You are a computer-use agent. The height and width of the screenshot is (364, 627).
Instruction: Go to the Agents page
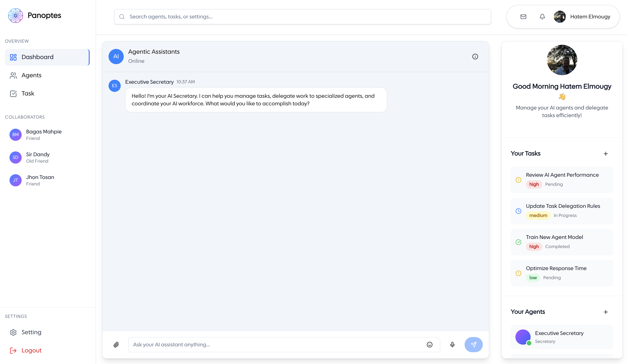(x=31, y=75)
